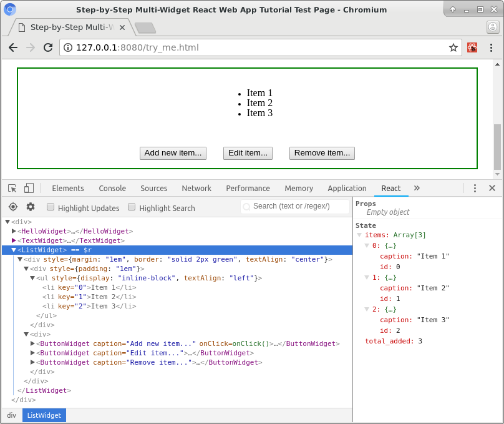Open React DevTools settings gear
The width and height of the screenshot is (504, 424).
pos(31,207)
